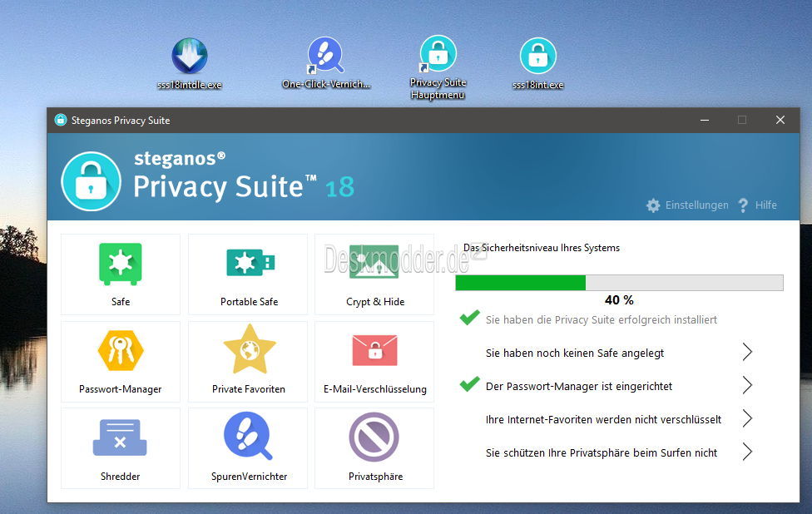
Task: Click the 'Safe' tile label
Action: (121, 302)
